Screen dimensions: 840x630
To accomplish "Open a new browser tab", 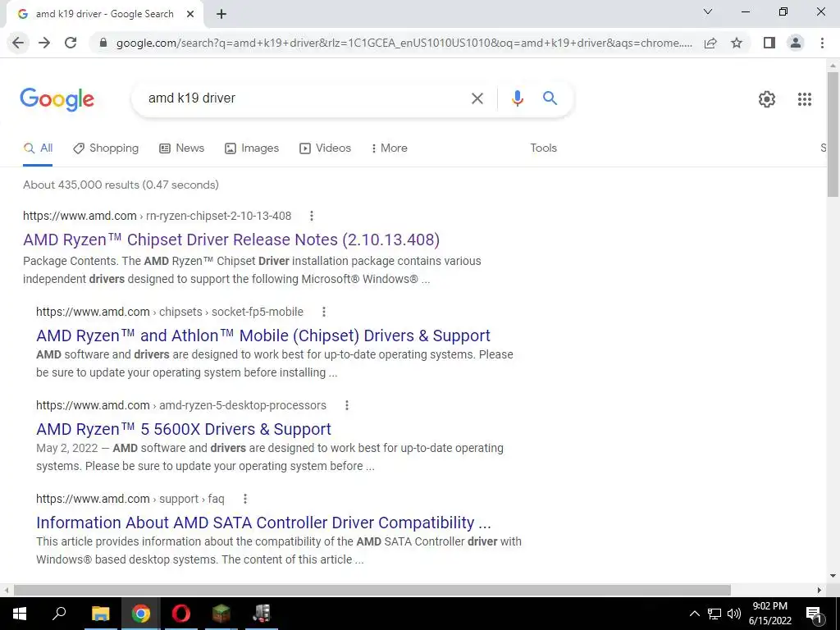I will coord(221,14).
